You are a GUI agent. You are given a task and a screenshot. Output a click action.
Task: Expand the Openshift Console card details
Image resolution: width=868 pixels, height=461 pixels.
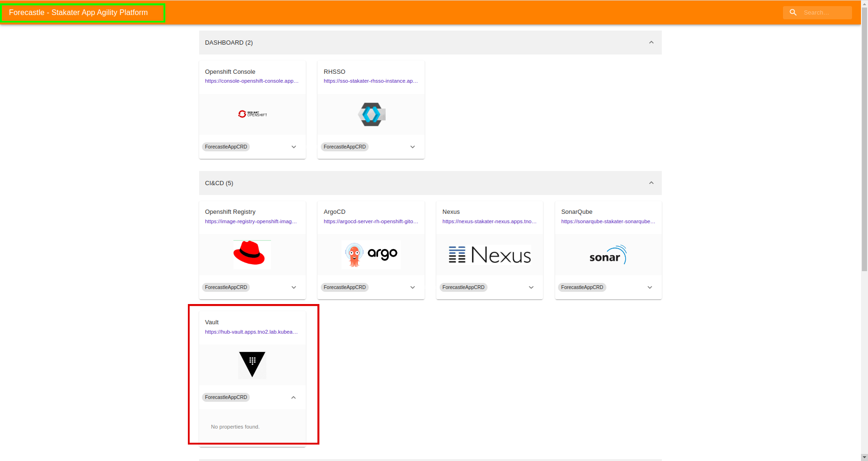[294, 147]
